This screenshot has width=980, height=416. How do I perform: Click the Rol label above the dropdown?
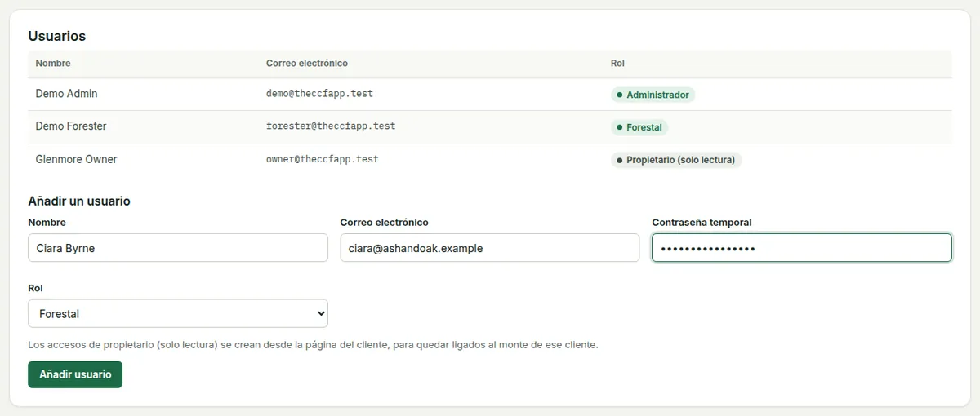(x=35, y=288)
